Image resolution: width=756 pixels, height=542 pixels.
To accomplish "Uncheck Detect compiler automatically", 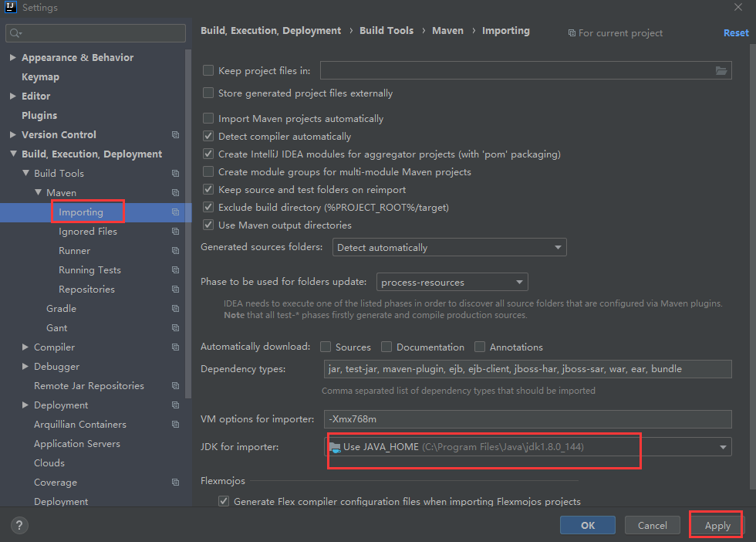I will [208, 136].
